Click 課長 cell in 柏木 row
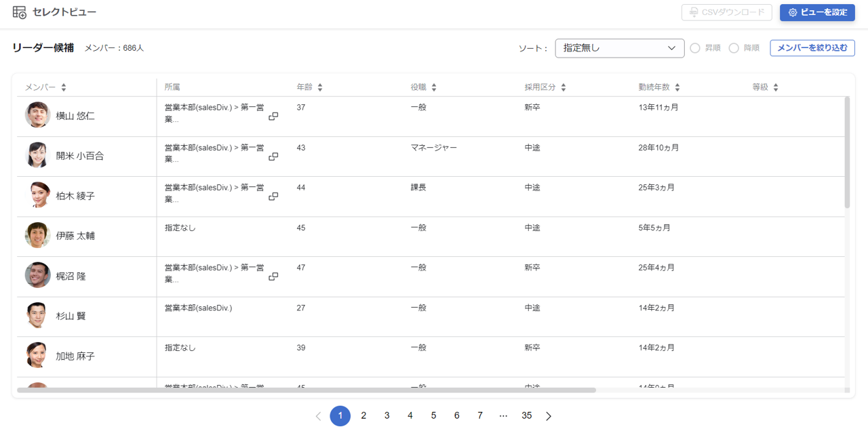The image size is (868, 431). 418,188
